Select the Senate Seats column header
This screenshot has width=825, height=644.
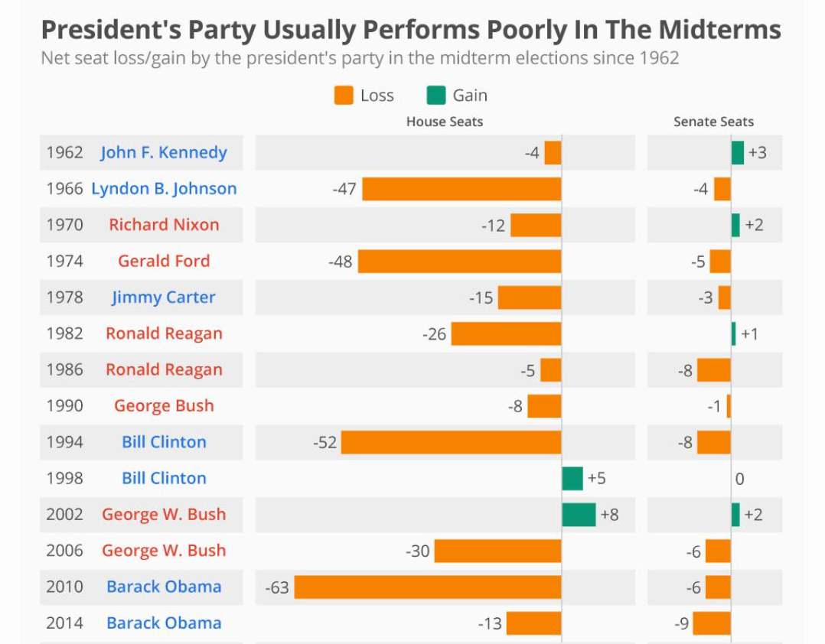pos(713,122)
